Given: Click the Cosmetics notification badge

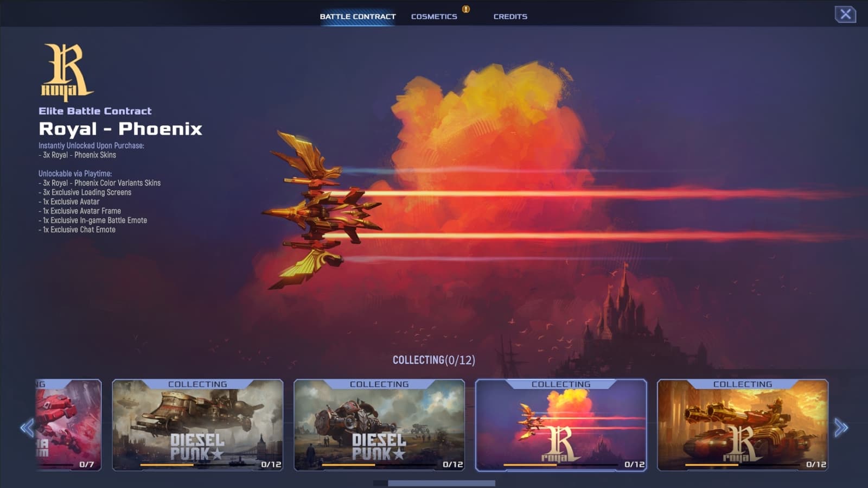Looking at the screenshot, I should coord(465,9).
